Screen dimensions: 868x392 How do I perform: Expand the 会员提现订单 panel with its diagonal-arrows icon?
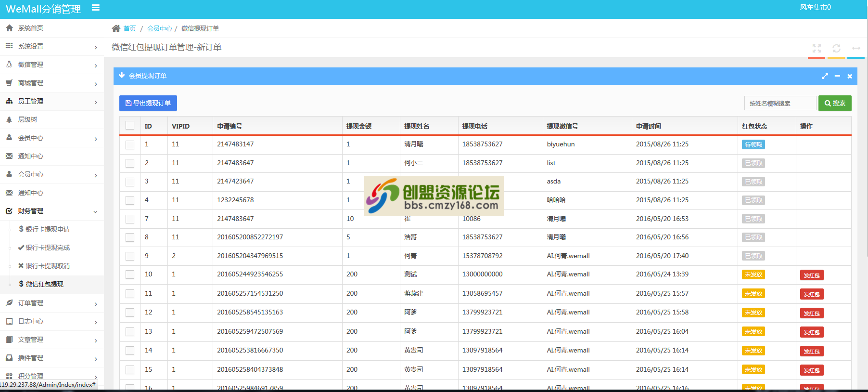coord(825,76)
